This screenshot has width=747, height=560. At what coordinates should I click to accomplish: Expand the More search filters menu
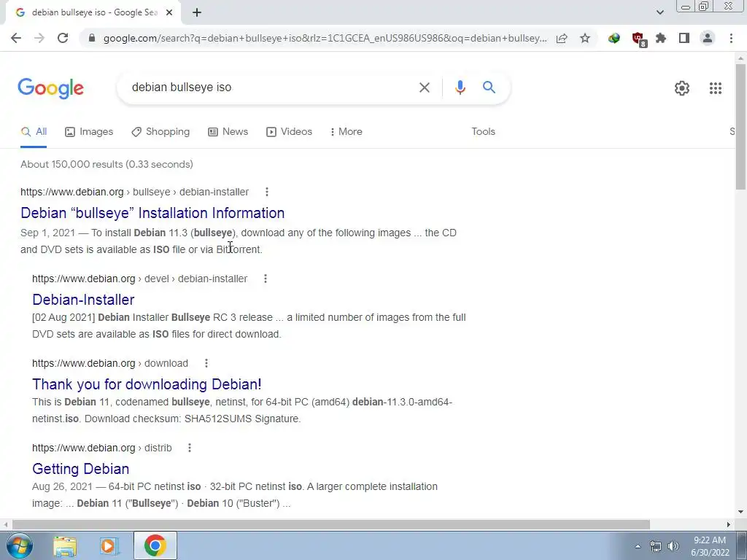pos(346,132)
